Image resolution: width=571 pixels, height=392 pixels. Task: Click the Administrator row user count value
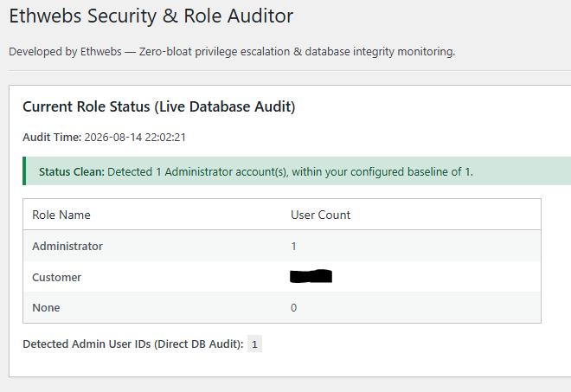coord(293,247)
